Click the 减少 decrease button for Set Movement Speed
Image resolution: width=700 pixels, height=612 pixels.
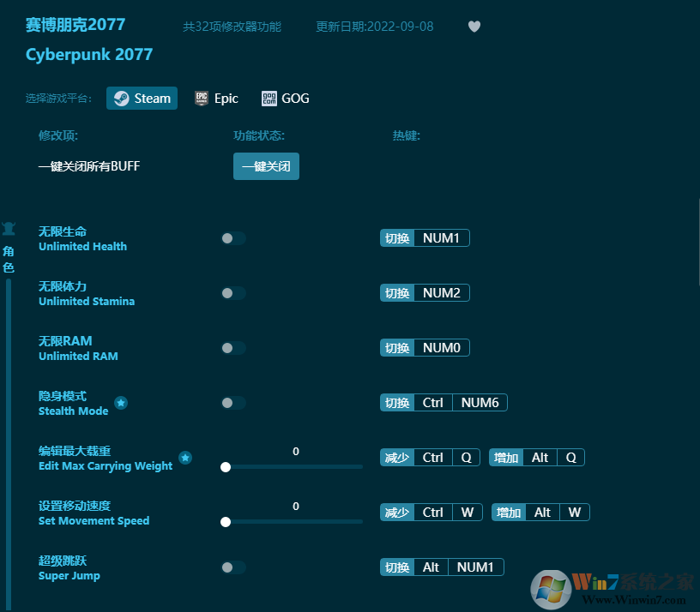[396, 512]
